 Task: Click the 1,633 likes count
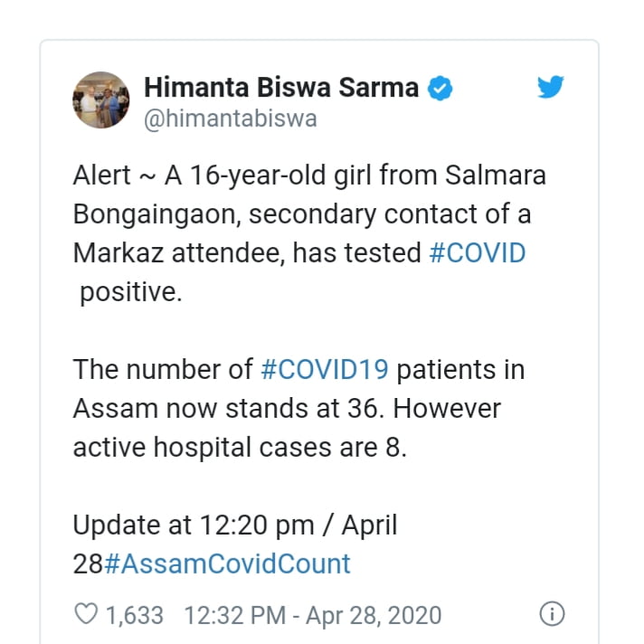click(135, 616)
